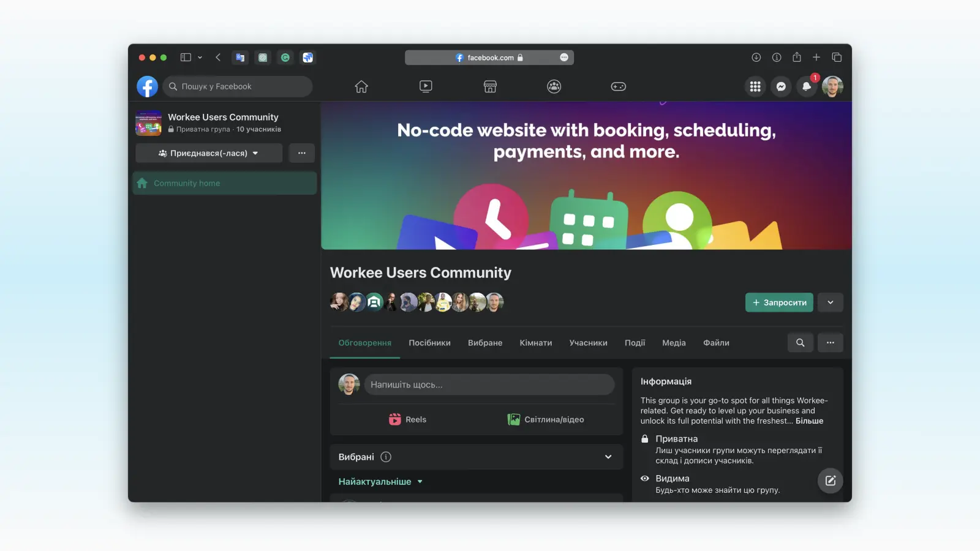Click the Видима visibility label
Image resolution: width=980 pixels, height=551 pixels.
point(673,479)
